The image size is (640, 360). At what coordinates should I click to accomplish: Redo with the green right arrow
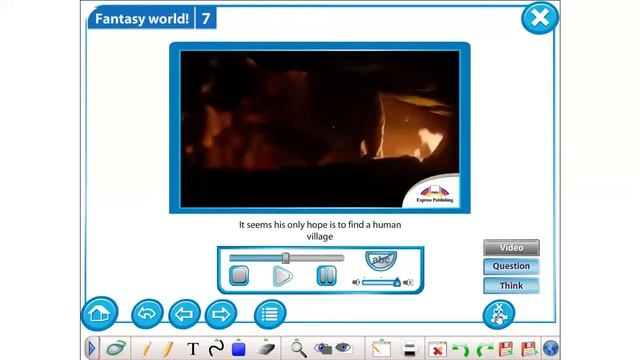pyautogui.click(x=484, y=350)
